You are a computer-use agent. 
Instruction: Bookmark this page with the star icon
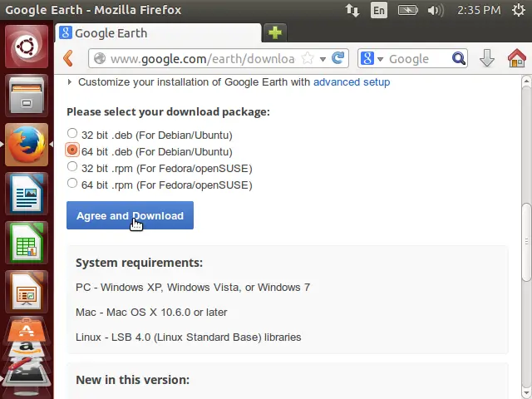308,58
